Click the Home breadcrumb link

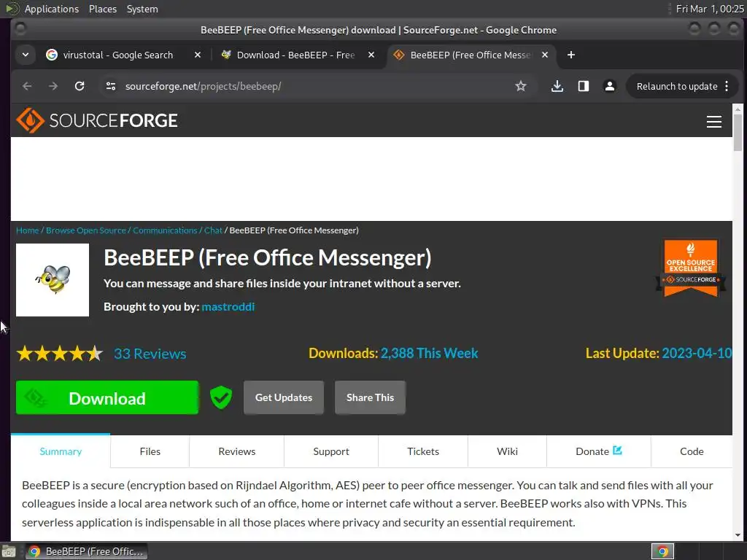(27, 230)
